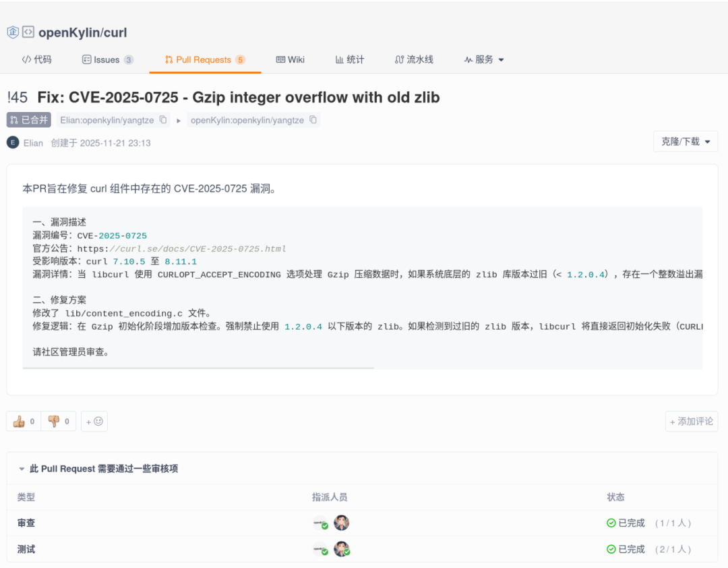Switch to the 代码 tab
The image size is (728, 568).
pyautogui.click(x=37, y=59)
